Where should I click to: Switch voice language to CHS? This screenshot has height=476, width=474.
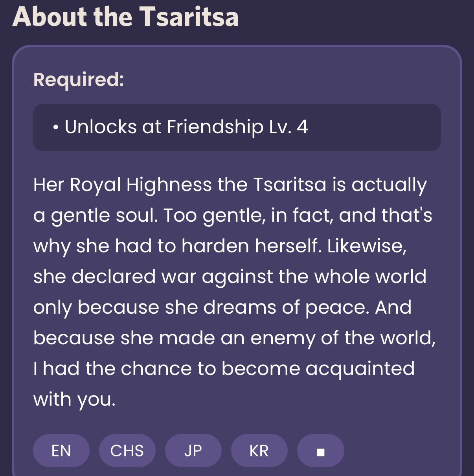tap(127, 450)
